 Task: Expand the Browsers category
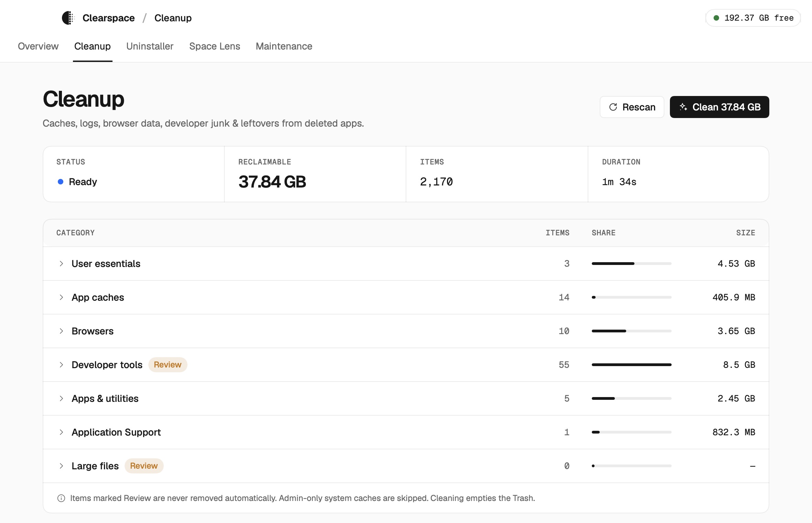(61, 331)
